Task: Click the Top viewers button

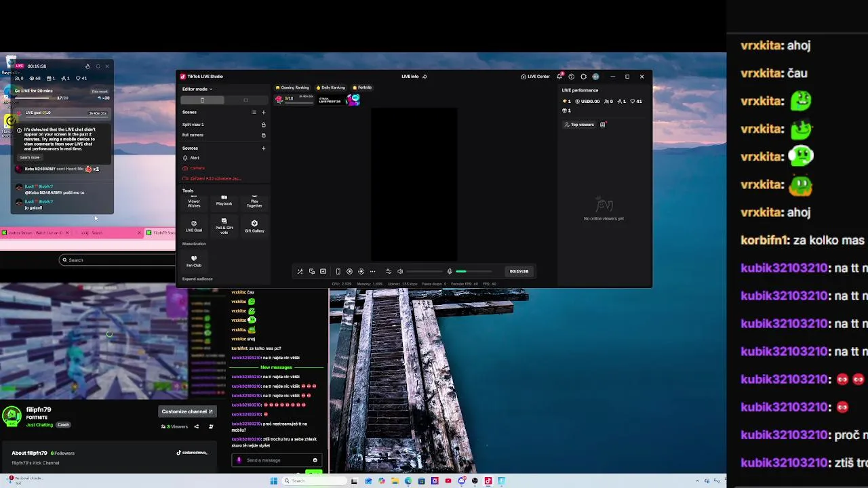Action: click(x=579, y=125)
